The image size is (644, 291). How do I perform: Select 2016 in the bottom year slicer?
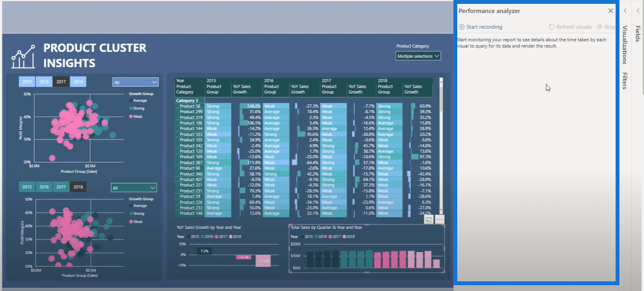click(44, 187)
